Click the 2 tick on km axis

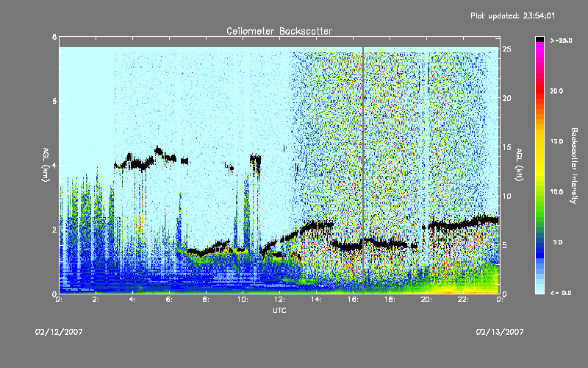54,230
